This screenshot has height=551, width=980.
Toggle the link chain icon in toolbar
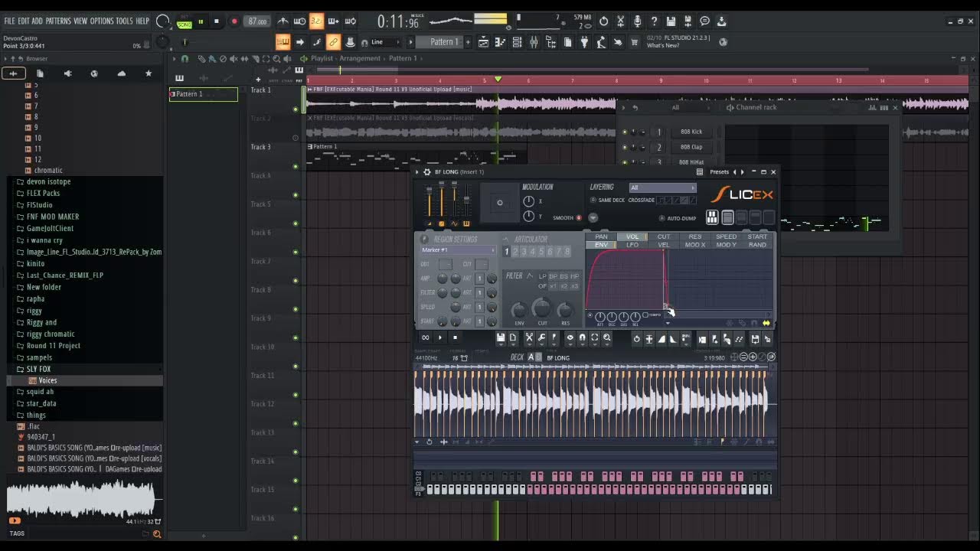point(334,42)
